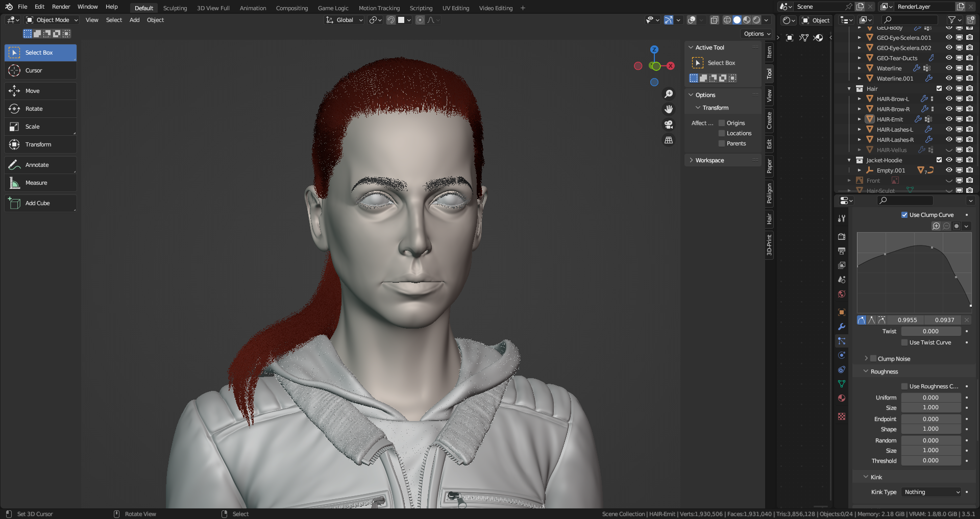Expand HAIR-Brow-L in outliner
Image resolution: width=980 pixels, height=519 pixels.
tap(860, 99)
